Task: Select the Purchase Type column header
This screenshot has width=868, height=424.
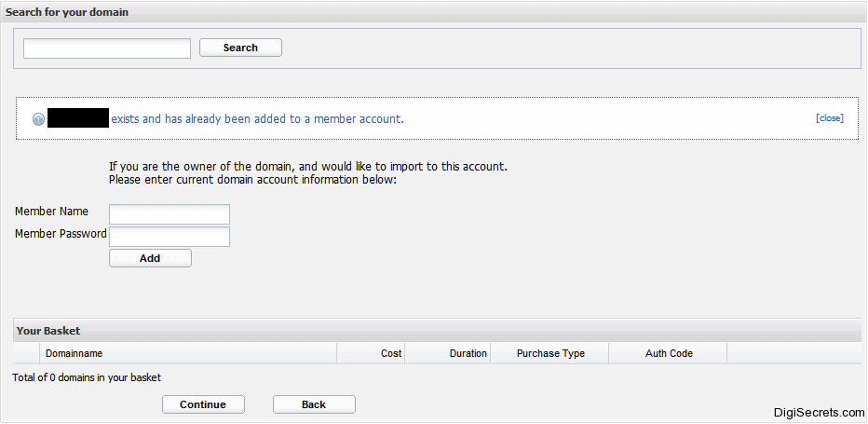Action: (x=550, y=353)
